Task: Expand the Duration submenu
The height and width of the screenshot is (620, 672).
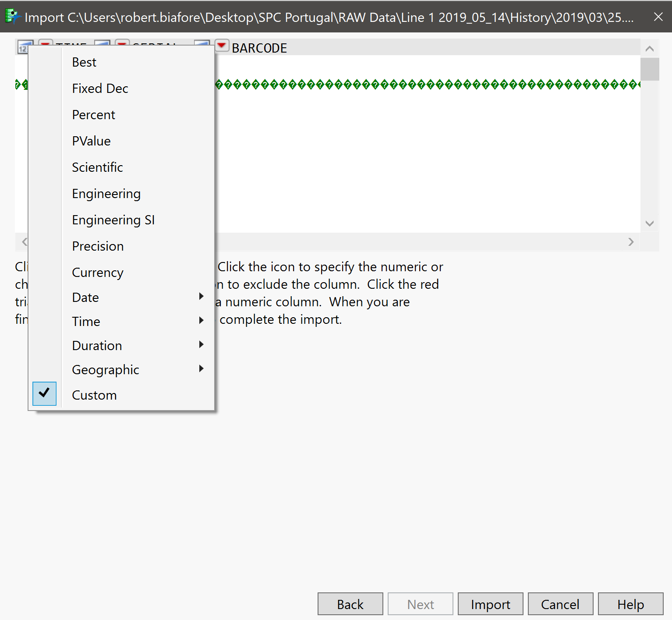Action: pos(96,345)
